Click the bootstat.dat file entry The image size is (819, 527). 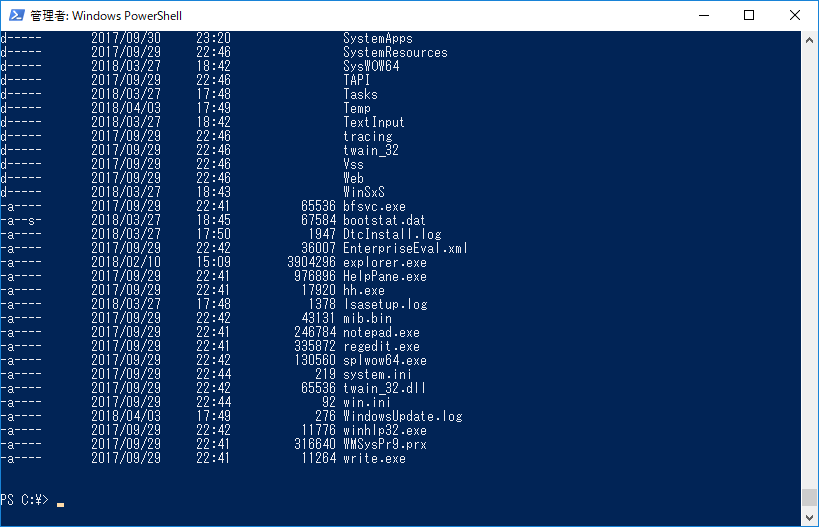coord(384,220)
